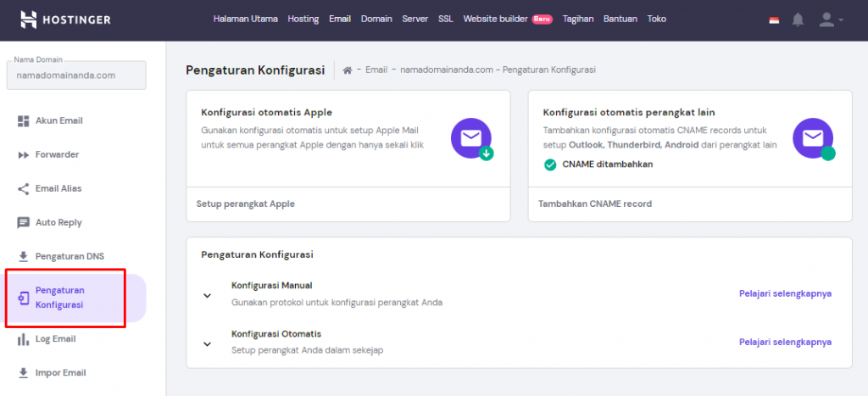868x396 pixels.
Task: Click Tambahkan CNAME record
Action: tap(595, 204)
